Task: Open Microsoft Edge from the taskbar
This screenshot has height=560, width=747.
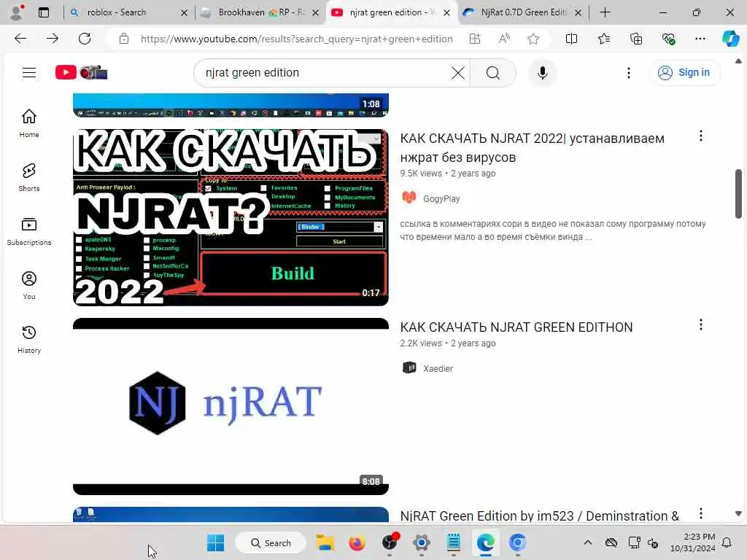Action: (485, 542)
